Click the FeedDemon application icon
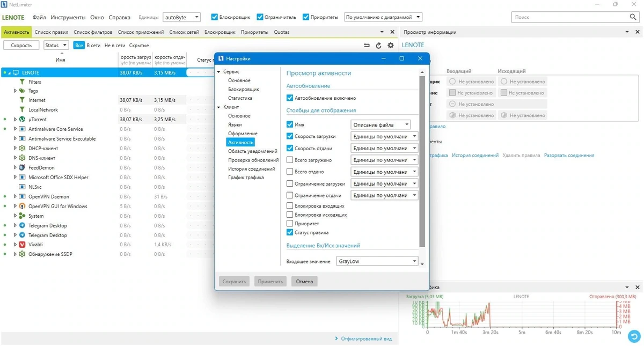This screenshot has width=644, height=346. [x=22, y=167]
